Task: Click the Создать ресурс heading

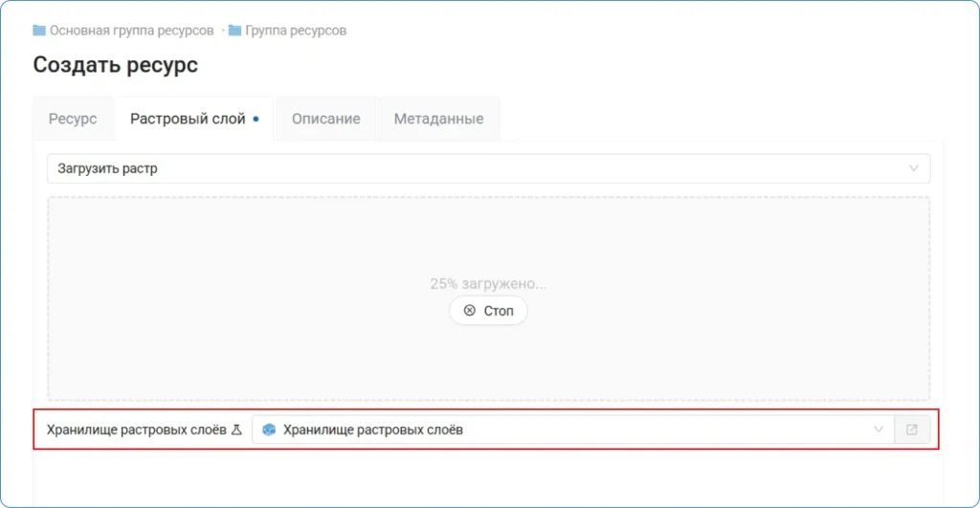Action: click(116, 65)
